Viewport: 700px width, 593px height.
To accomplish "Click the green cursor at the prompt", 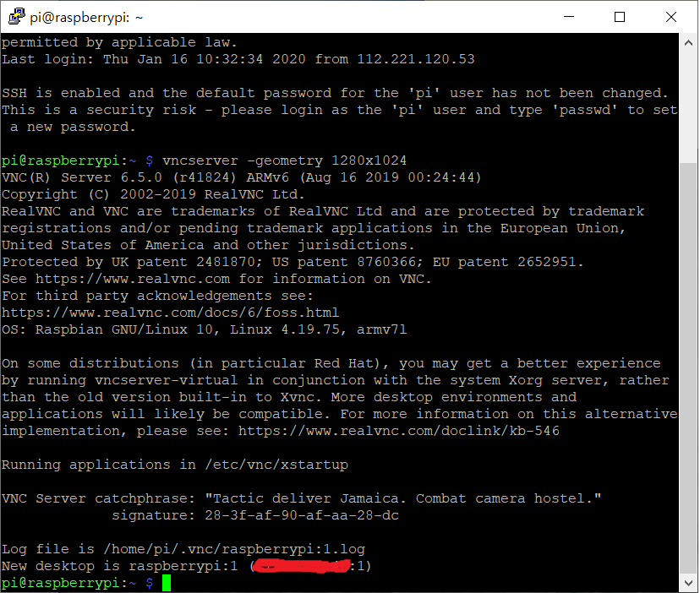I will pos(167,583).
